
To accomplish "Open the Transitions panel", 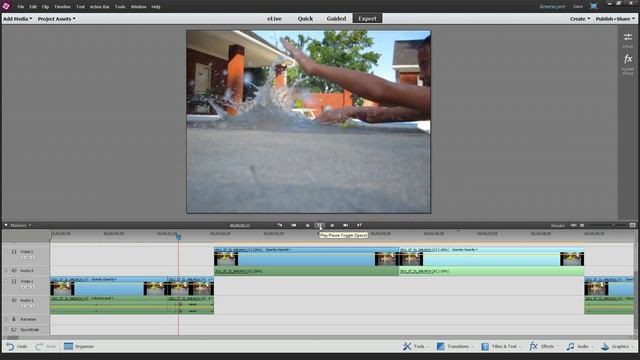I will [x=454, y=347].
